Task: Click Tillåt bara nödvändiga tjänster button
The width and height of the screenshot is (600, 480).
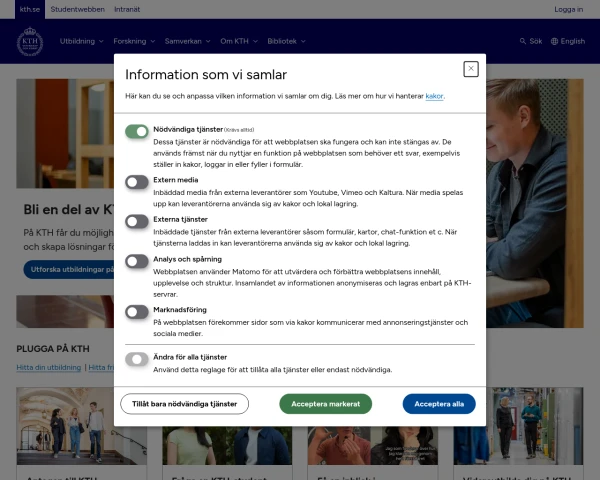Action: coord(185,404)
